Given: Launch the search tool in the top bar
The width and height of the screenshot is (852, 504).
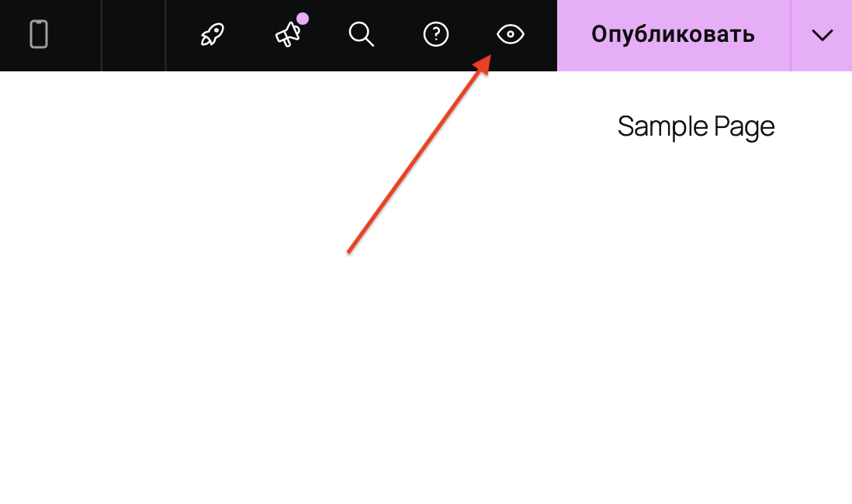Looking at the screenshot, I should click(x=362, y=34).
